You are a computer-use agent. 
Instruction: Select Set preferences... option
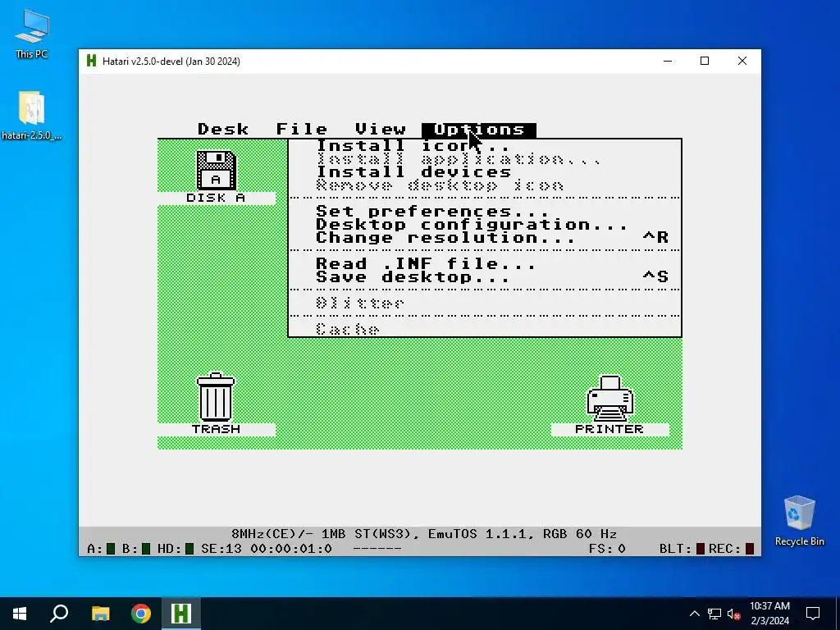point(485,211)
